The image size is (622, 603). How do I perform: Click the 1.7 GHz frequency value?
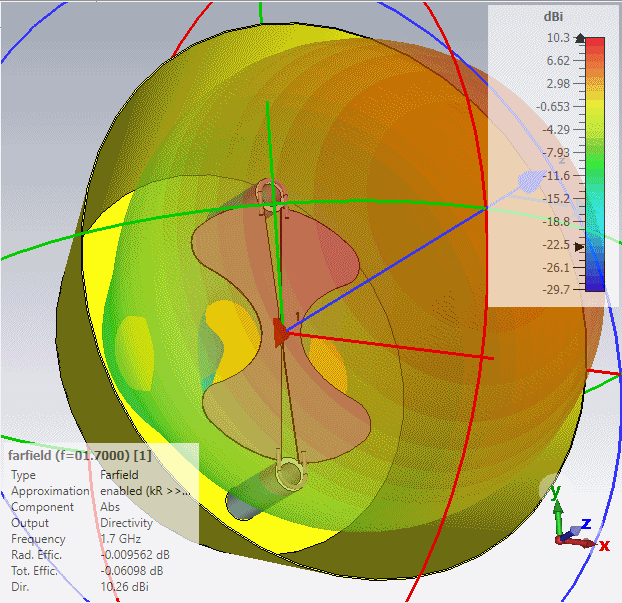coord(121,539)
